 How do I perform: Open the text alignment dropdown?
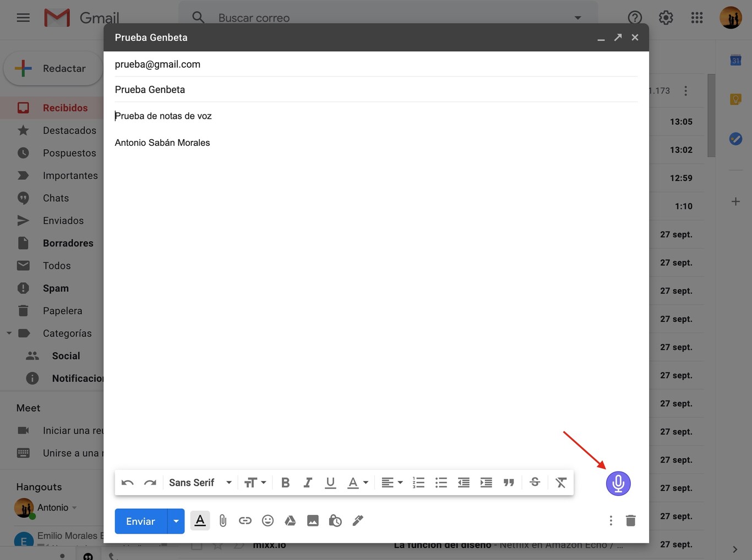tap(392, 482)
